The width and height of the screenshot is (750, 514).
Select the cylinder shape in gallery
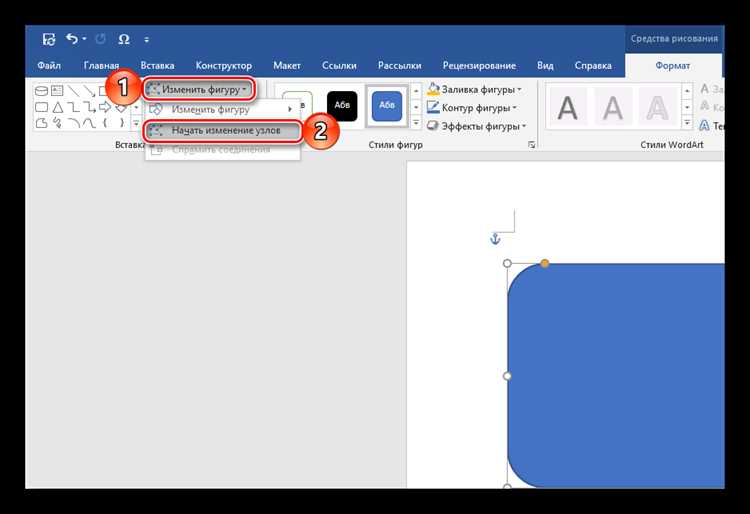pos(42,91)
